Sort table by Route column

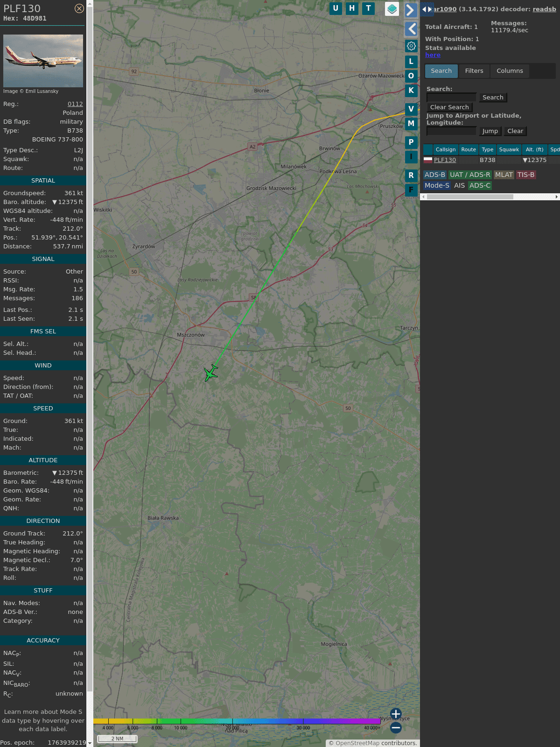469,149
